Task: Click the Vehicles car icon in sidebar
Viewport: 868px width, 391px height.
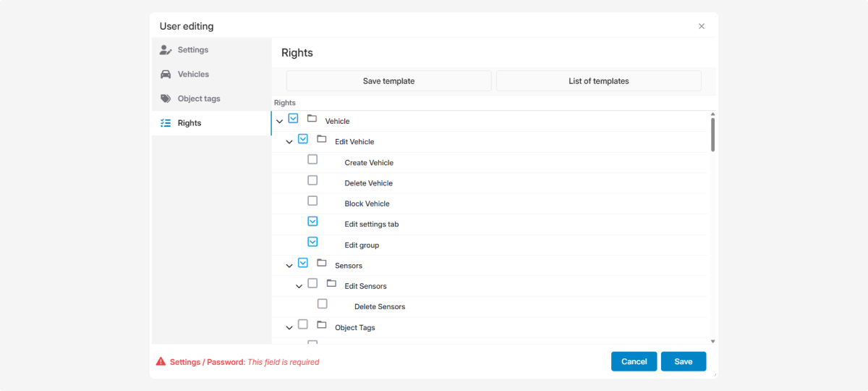Action: pyautogui.click(x=166, y=75)
